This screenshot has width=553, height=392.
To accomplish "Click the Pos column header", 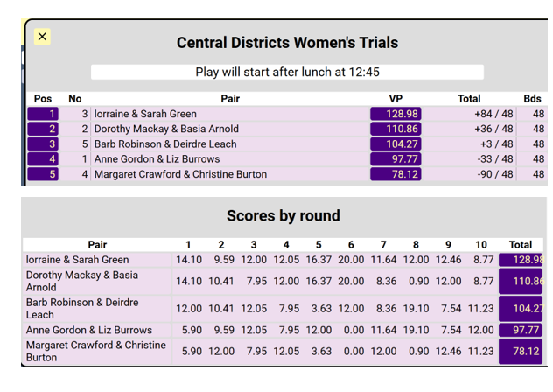I will click(43, 99).
